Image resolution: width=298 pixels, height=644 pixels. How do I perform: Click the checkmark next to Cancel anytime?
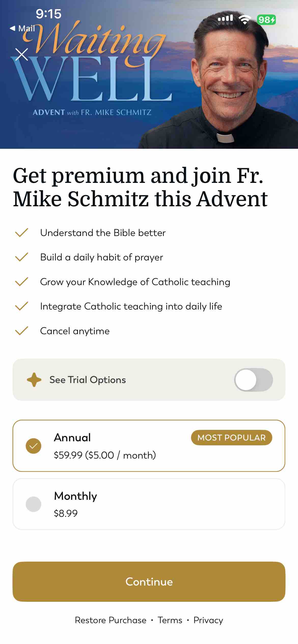pos(22,331)
